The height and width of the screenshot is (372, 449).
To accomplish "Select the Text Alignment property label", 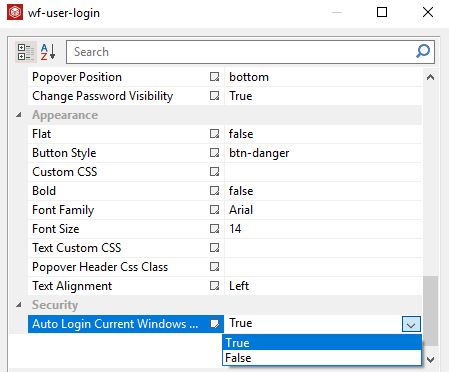I will [72, 286].
